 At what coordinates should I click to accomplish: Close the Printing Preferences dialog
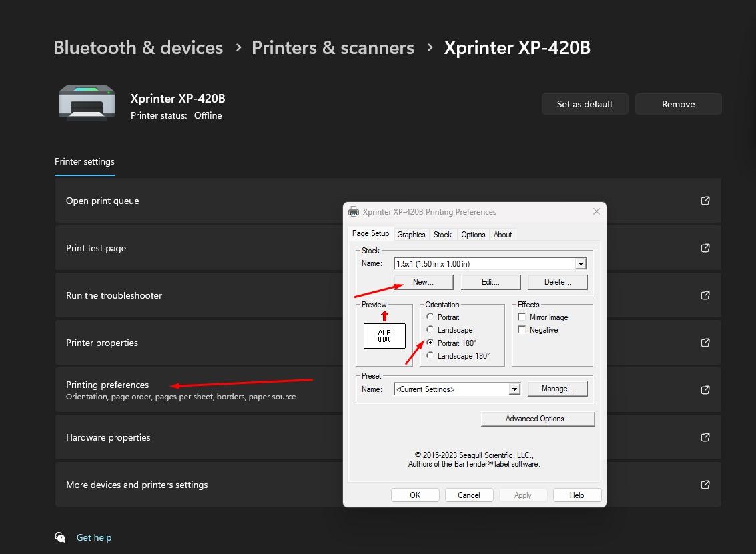597,211
